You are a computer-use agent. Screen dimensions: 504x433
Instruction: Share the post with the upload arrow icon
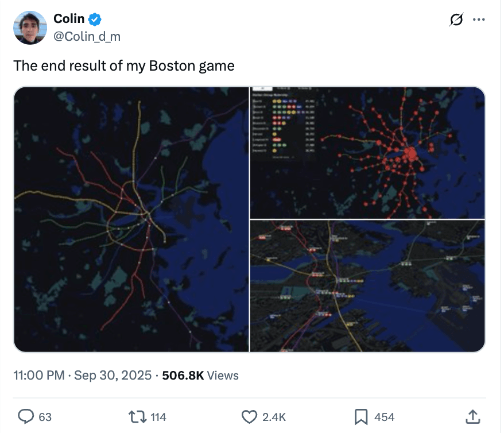click(x=472, y=417)
